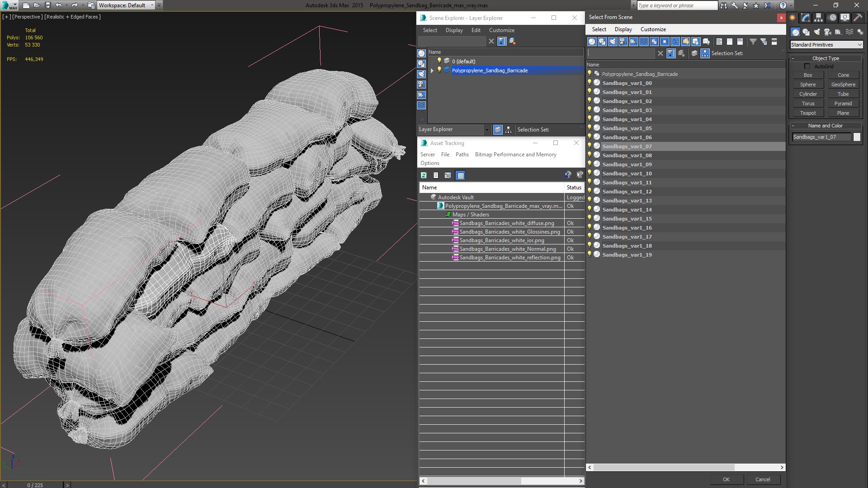Click the OK button in Select From Scene

[x=726, y=479]
